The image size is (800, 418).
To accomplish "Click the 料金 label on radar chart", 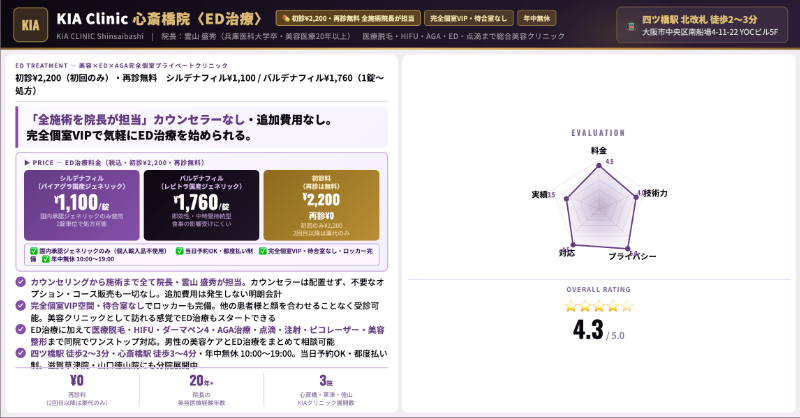I will [x=599, y=150].
